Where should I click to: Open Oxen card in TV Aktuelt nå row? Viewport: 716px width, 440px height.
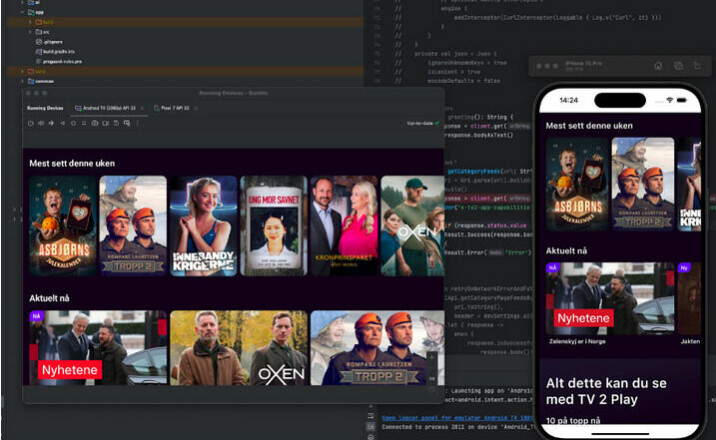239,348
